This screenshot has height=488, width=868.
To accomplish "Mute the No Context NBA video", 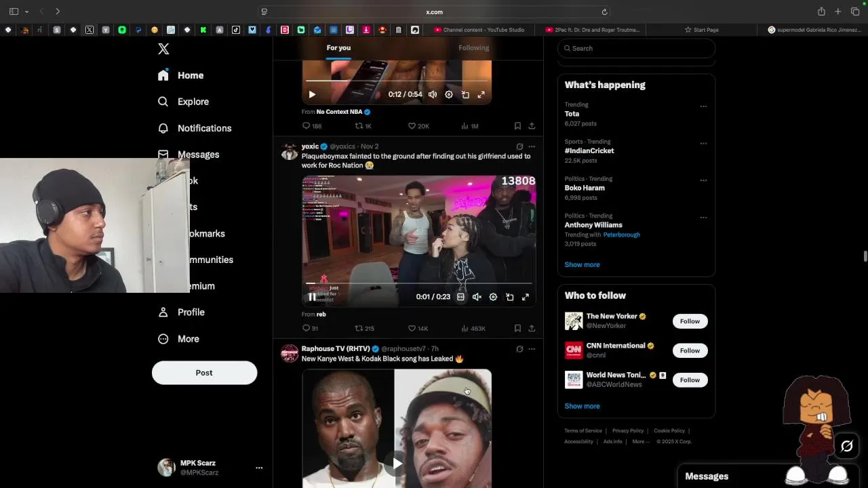I will 433,95.
